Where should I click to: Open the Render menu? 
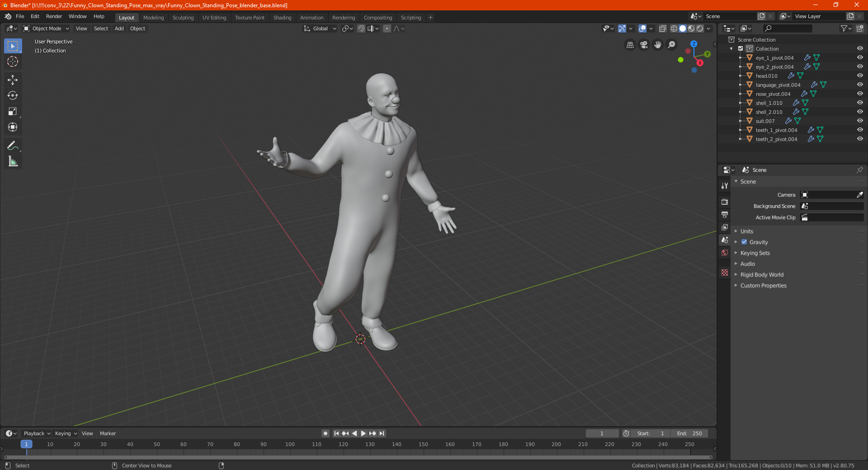(x=54, y=16)
